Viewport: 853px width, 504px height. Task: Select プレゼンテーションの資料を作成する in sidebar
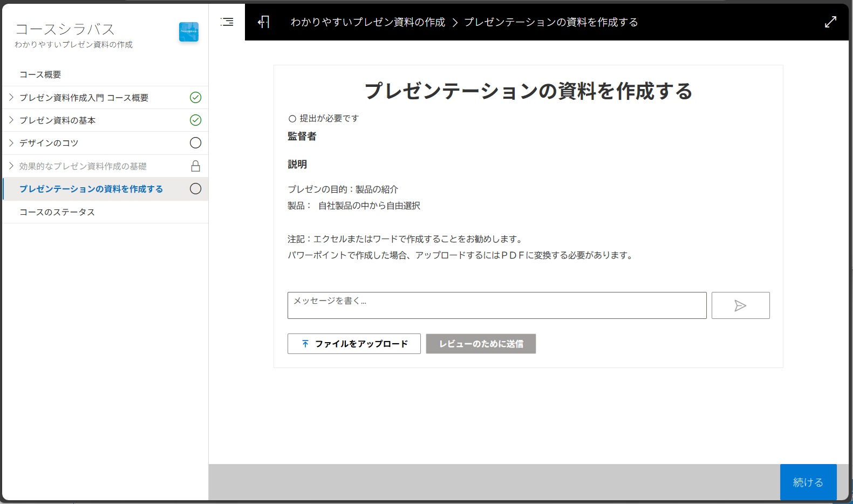(91, 189)
